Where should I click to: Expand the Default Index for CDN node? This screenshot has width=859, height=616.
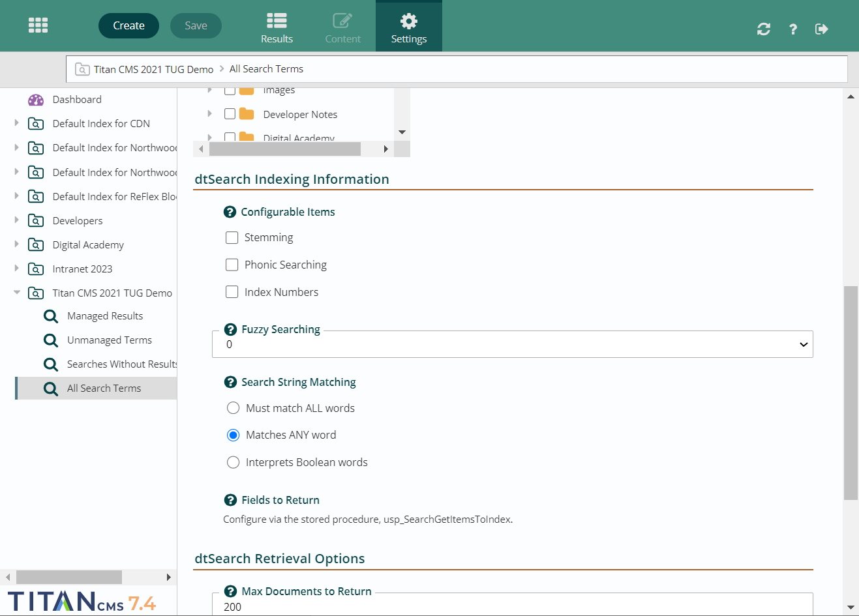click(16, 123)
